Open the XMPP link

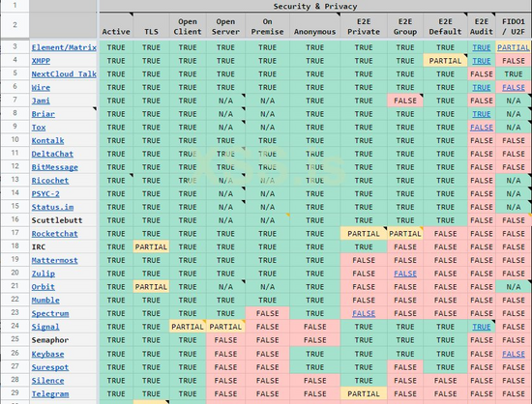[x=41, y=61]
